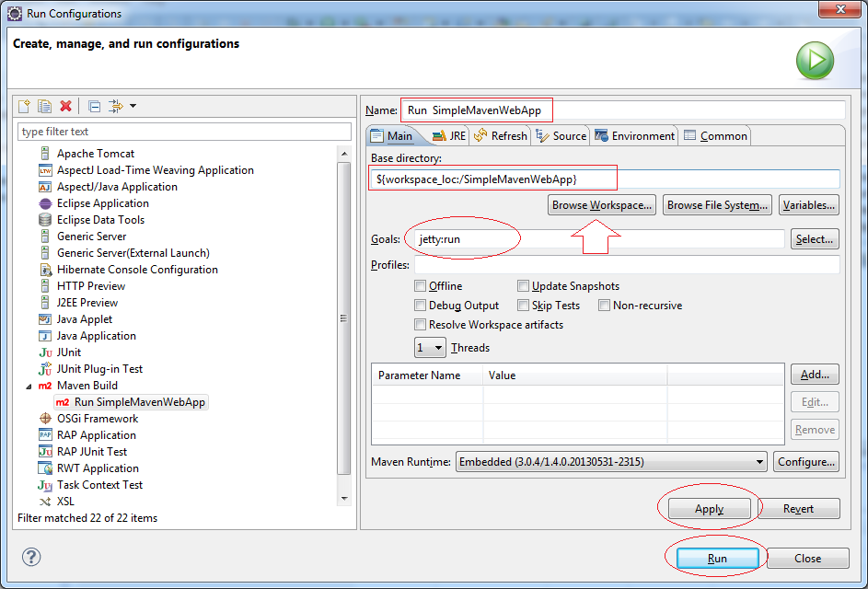This screenshot has height=589, width=868.
Task: Click the HTTP Preview icon
Action: (45, 286)
